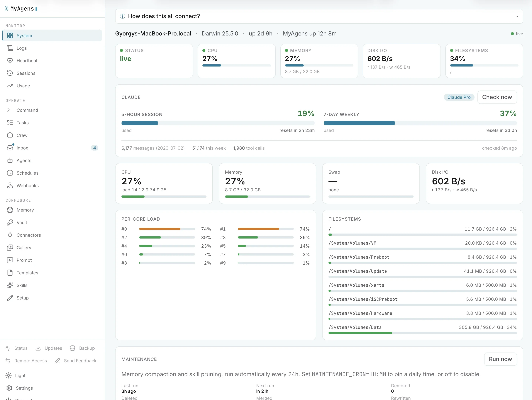Click '1,980 tool calls' stat
532x400 pixels.
coord(249,148)
